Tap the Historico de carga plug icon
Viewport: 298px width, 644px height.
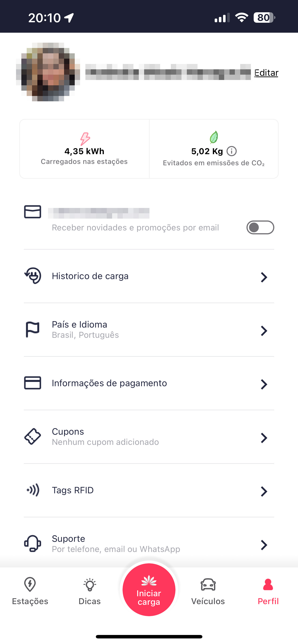click(32, 276)
